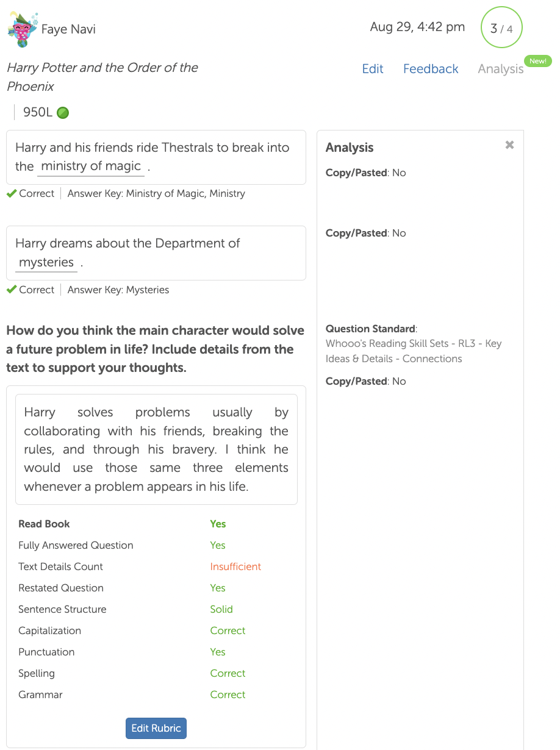Click the Harry Potter book title
Screen dimensions: 560x750
pyautogui.click(x=102, y=77)
